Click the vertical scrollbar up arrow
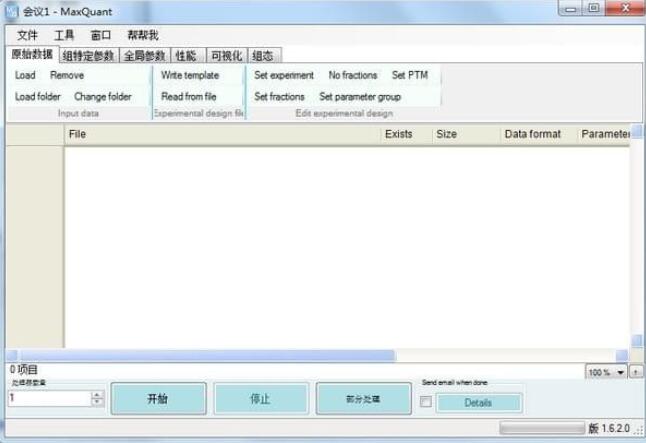The image size is (646, 443). click(x=637, y=131)
